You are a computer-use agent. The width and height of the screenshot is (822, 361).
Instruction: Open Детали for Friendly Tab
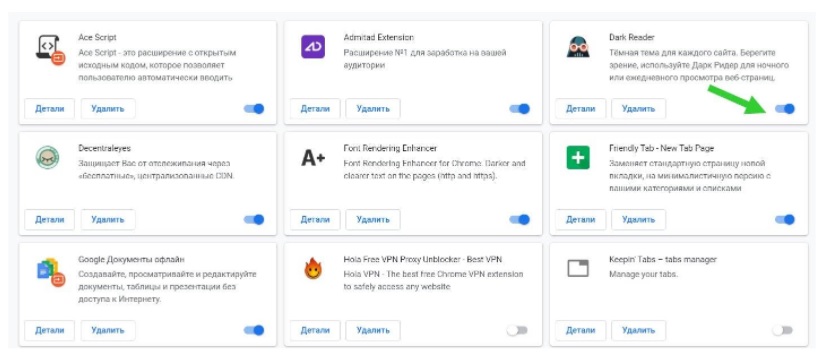pyautogui.click(x=580, y=220)
